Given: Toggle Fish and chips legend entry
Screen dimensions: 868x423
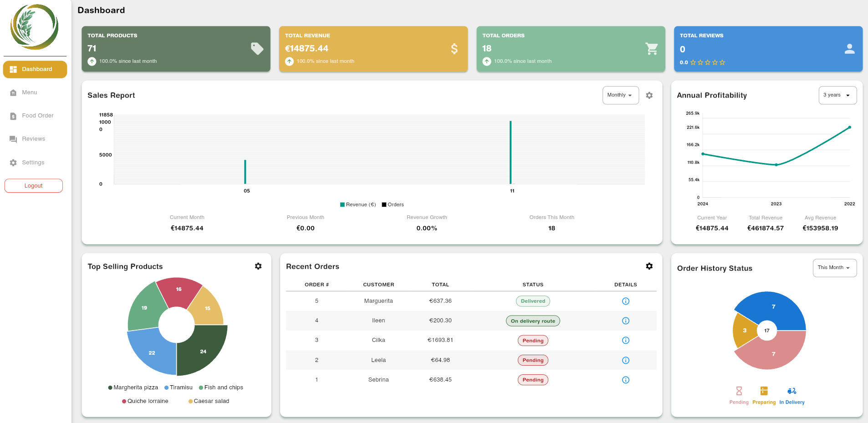Looking at the screenshot, I should click(221, 387).
